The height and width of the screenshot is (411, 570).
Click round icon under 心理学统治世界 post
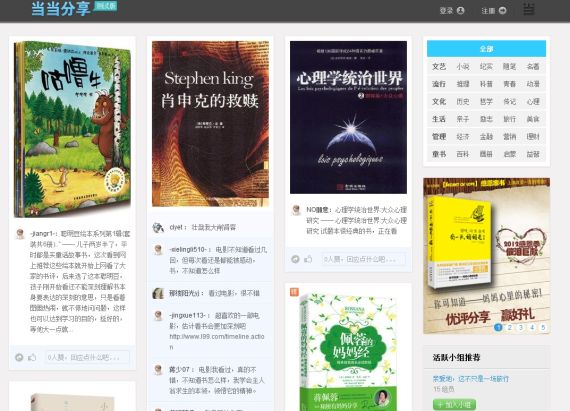[295, 259]
